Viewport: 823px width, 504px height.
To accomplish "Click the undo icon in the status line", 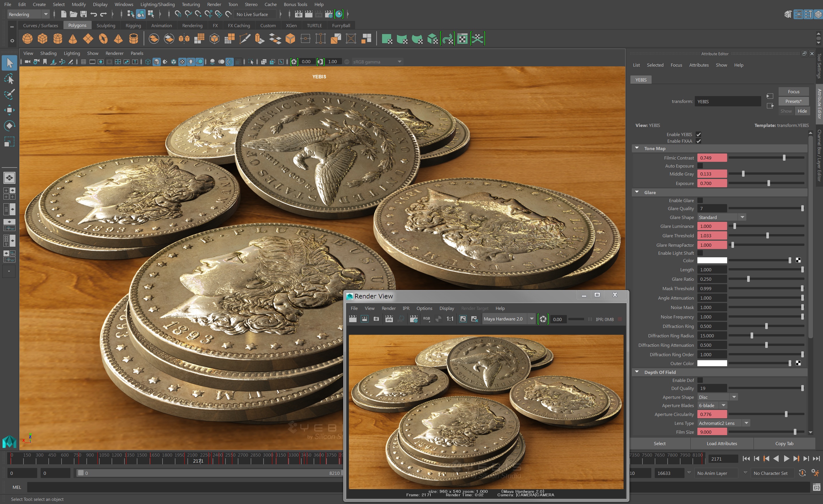I will tap(94, 14).
